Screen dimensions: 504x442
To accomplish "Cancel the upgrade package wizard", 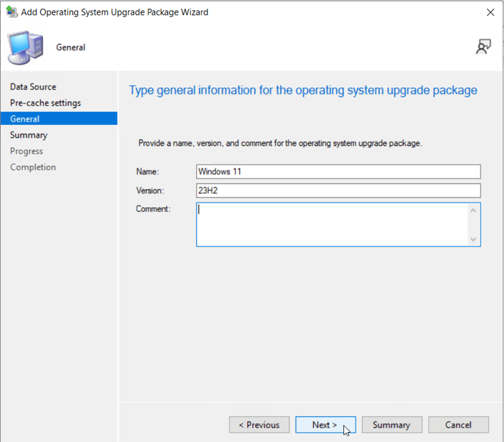I will pos(458,425).
